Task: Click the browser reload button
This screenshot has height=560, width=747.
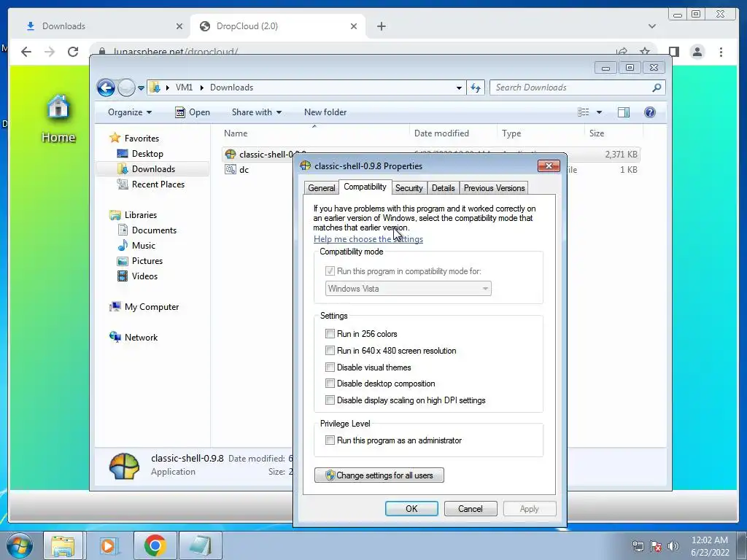Action: [x=73, y=52]
